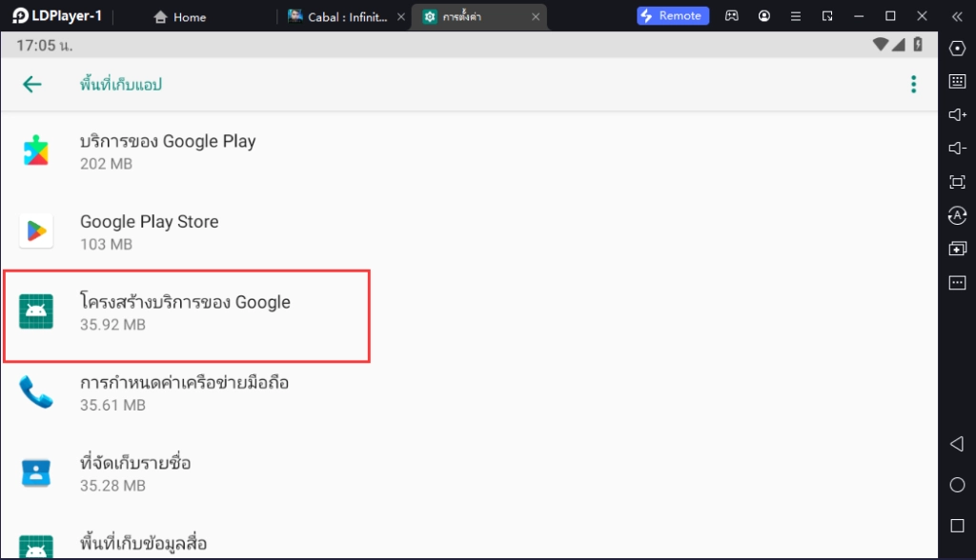Click the circled A operation recorder icon

[957, 215]
